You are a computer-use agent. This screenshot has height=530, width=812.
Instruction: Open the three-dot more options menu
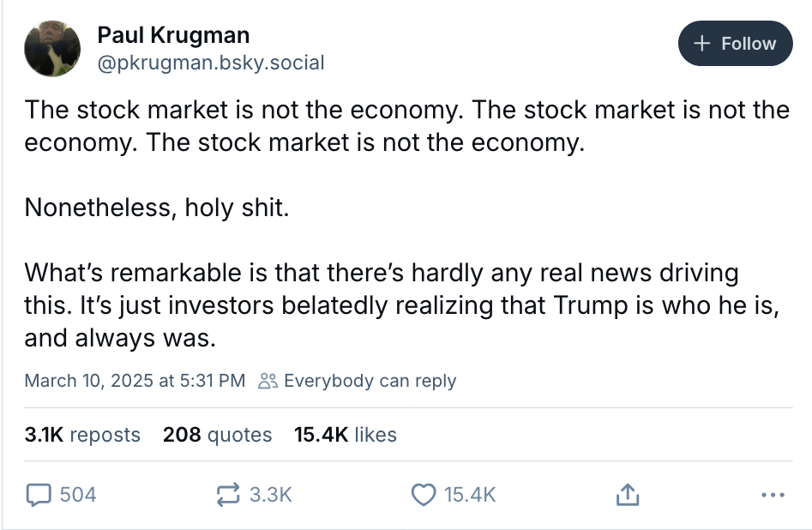tap(773, 495)
